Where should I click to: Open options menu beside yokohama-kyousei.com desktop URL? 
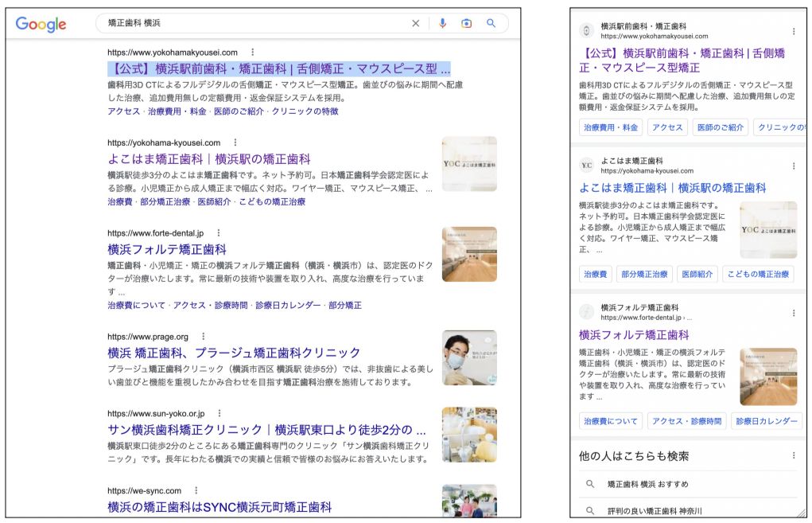click(235, 142)
